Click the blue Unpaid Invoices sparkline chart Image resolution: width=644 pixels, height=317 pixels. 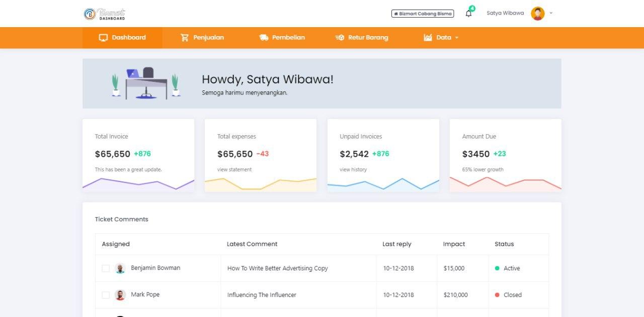tap(383, 184)
